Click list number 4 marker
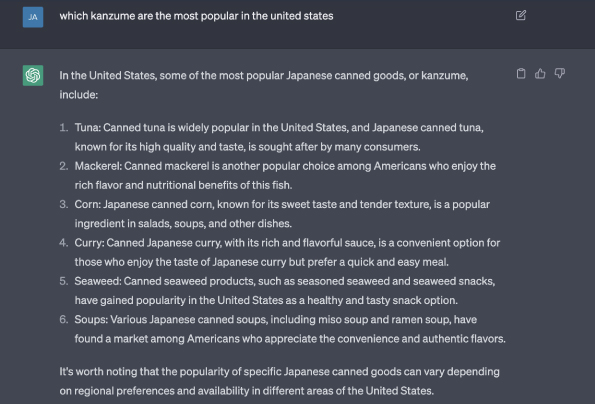Viewport: 595px width, 404px height. pyautogui.click(x=64, y=243)
